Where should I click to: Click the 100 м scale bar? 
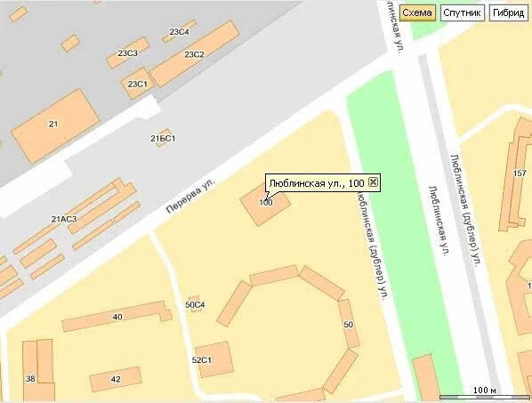[x=485, y=393]
